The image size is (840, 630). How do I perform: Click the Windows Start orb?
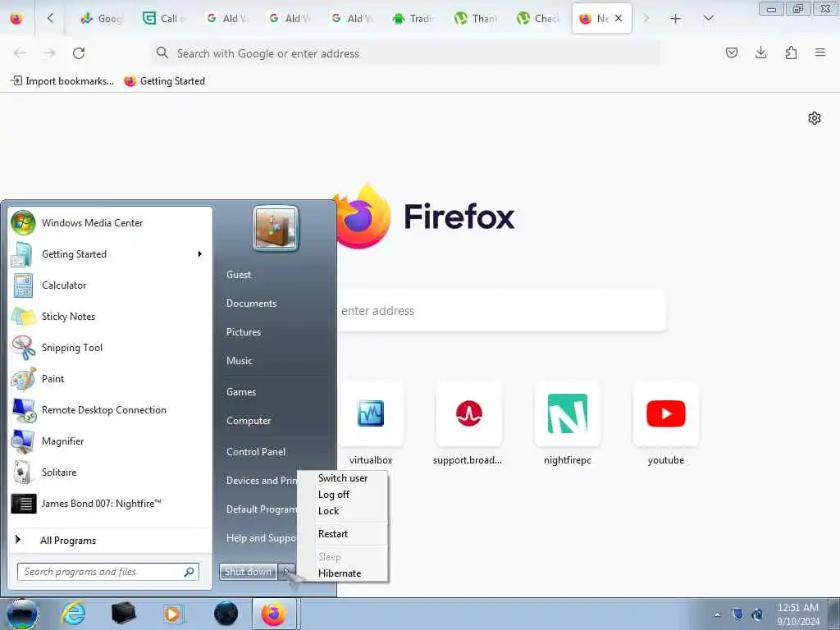click(x=22, y=614)
